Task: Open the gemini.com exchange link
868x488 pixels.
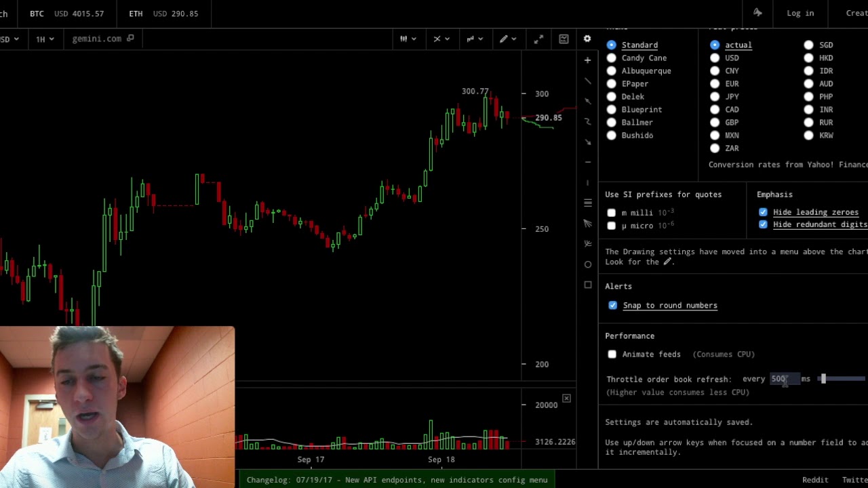Action: [x=97, y=39]
